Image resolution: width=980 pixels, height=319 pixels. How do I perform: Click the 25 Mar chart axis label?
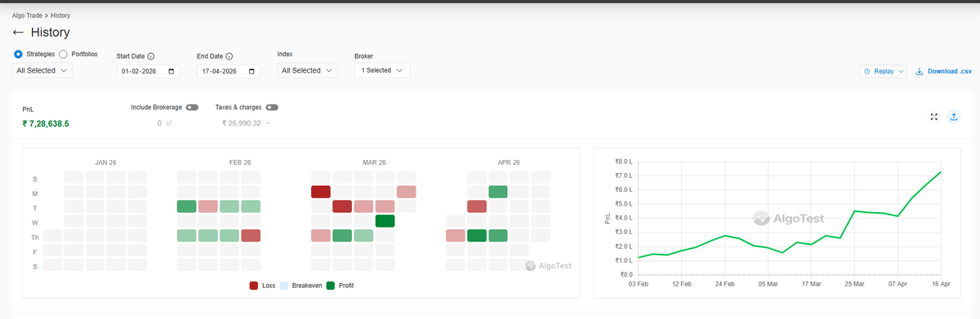tap(854, 285)
